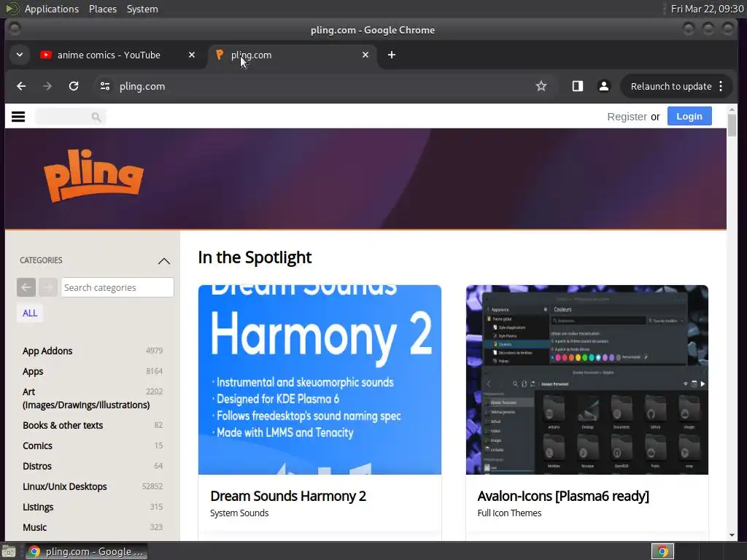
Task: Click the scrollbar up arrow
Action: [x=732, y=109]
